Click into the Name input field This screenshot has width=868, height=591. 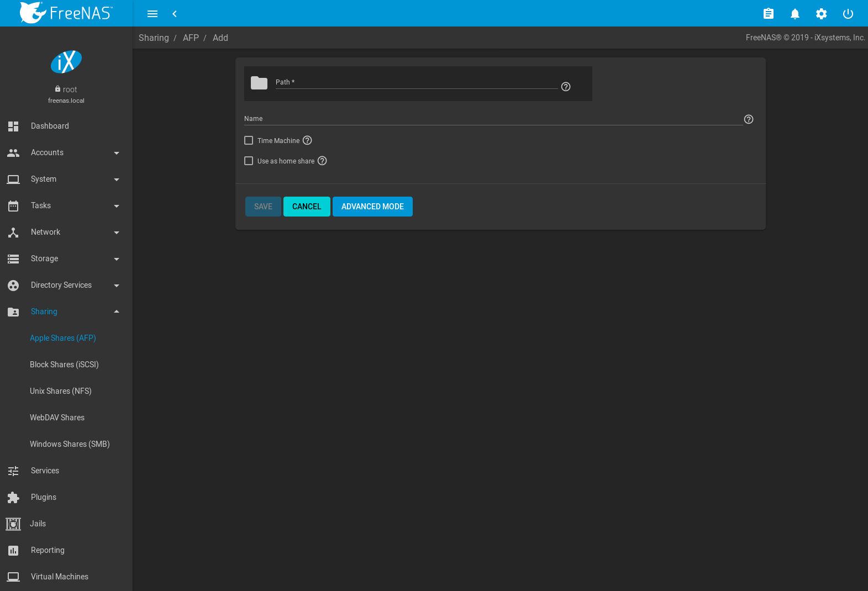click(x=493, y=119)
